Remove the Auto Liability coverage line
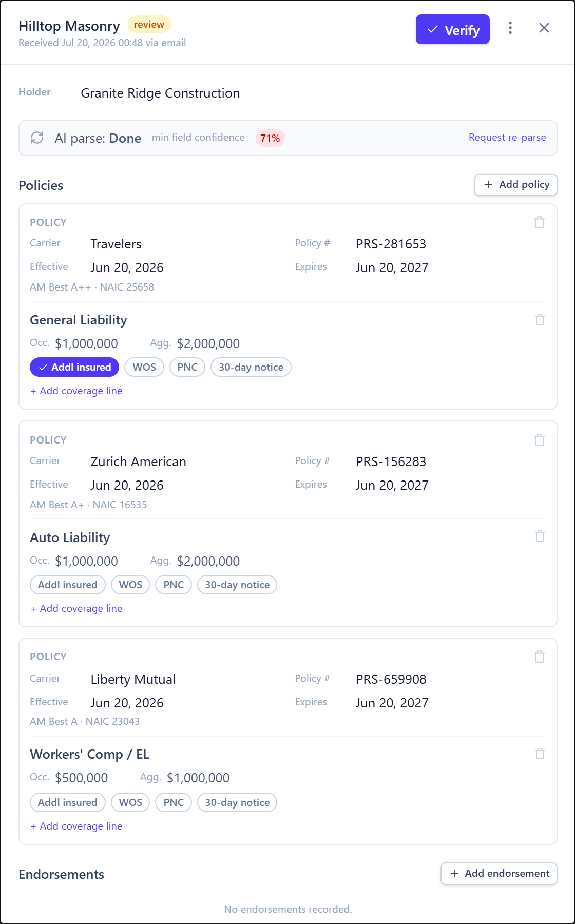The image size is (575, 924). (540, 536)
